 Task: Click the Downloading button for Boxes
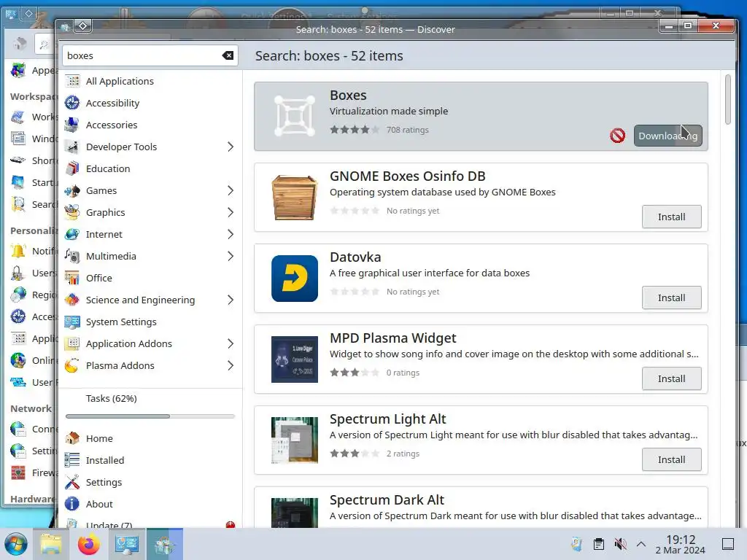tap(668, 136)
